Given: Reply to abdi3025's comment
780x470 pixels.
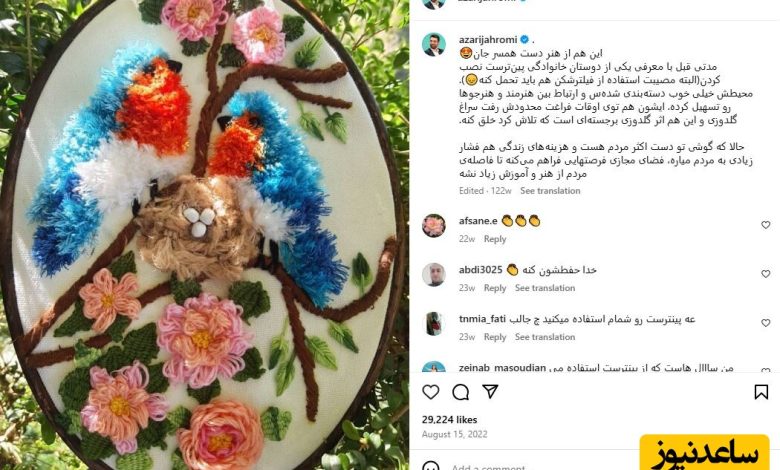Looking at the screenshot, I should pos(495,288).
